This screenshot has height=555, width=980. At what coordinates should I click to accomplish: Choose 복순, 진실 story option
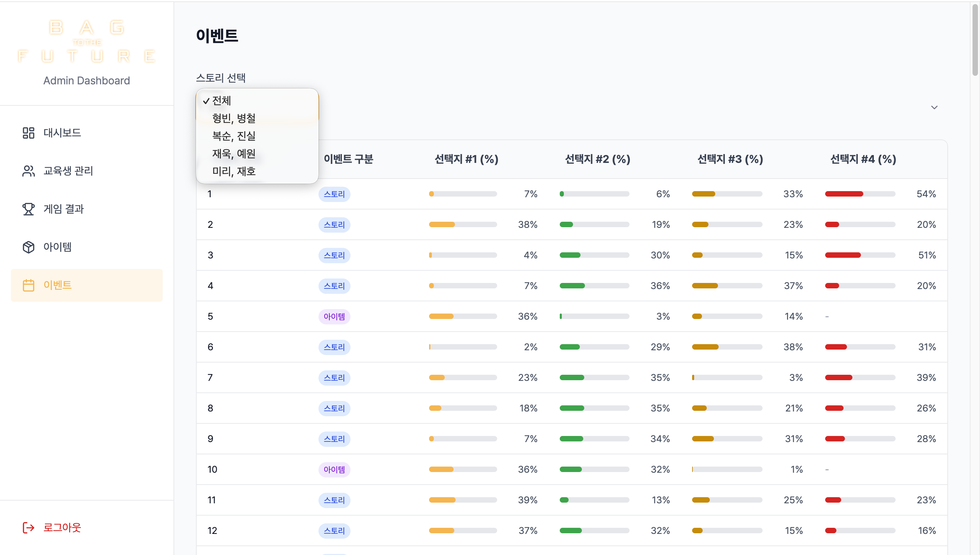click(233, 136)
